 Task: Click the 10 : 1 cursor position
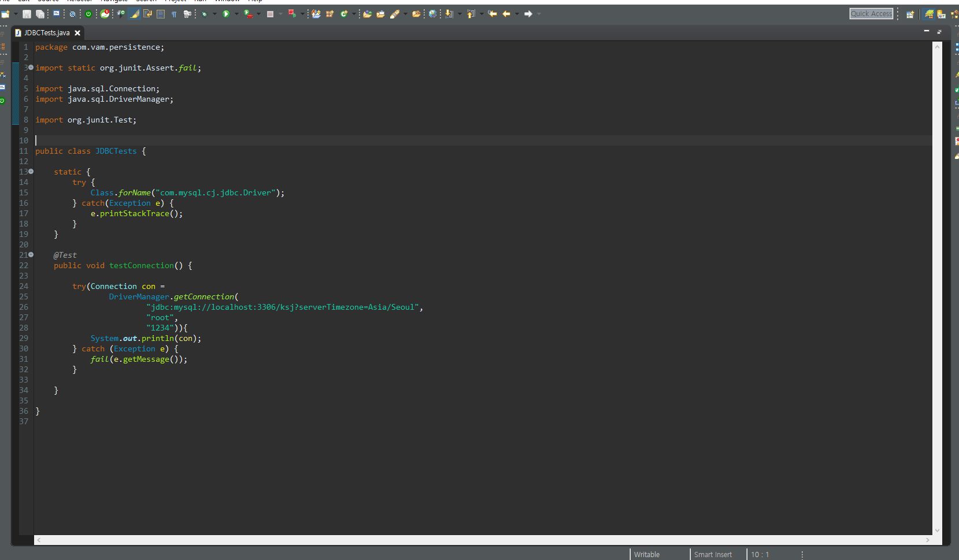[x=760, y=554]
